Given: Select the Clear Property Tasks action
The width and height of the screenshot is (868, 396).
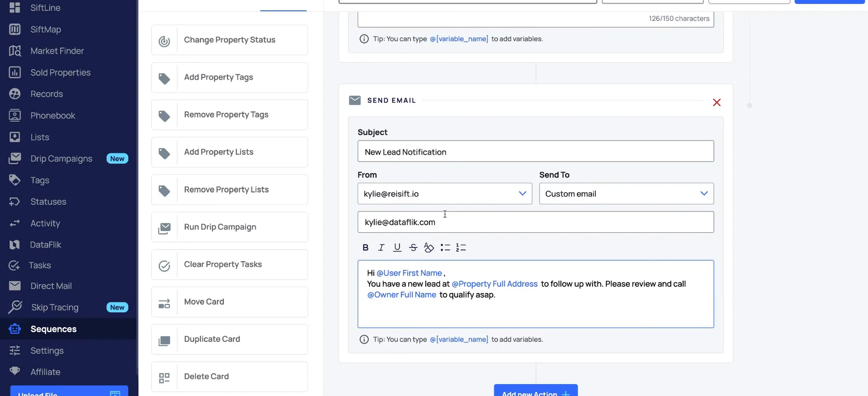Looking at the screenshot, I should [x=230, y=264].
